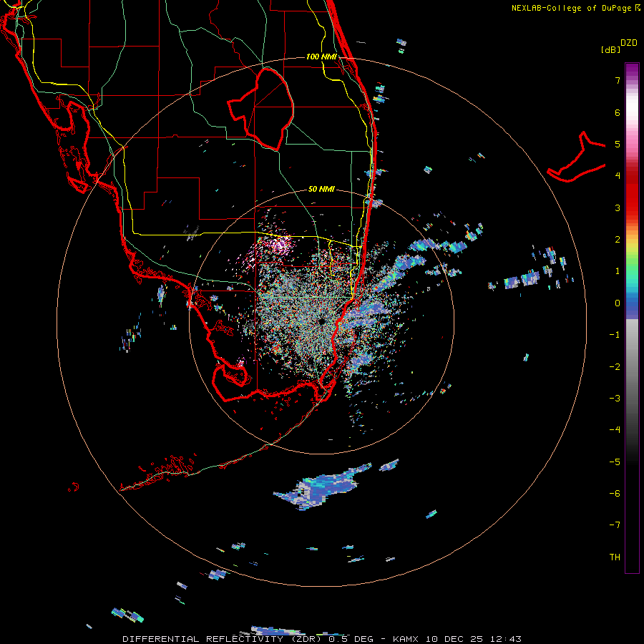This screenshot has width=644, height=644.
Task: Click the product title caption at bottom
Action: point(321,639)
